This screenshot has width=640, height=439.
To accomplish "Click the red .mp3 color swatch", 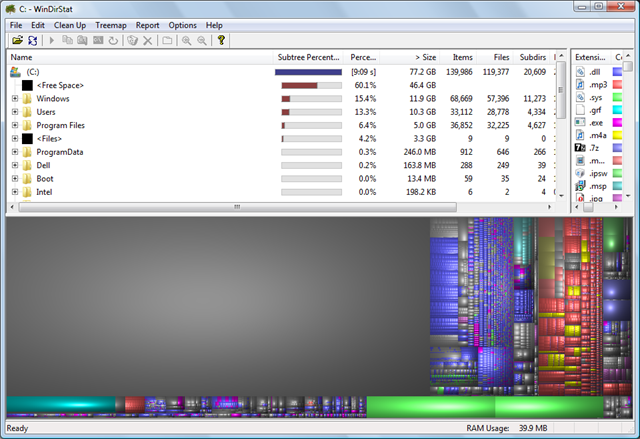I will pyautogui.click(x=618, y=84).
